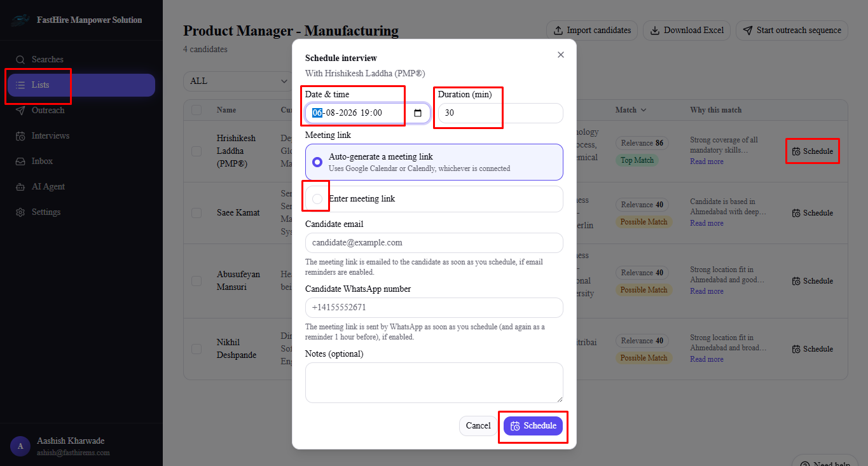Screen dimensions: 868x466
Task: Open the Outreach paper plane icon
Action: [x=21, y=110]
